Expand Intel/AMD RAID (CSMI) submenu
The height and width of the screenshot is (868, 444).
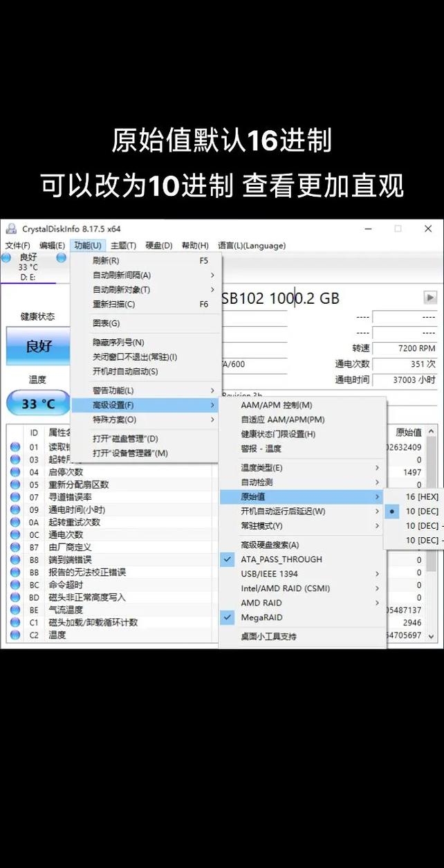[302, 588]
